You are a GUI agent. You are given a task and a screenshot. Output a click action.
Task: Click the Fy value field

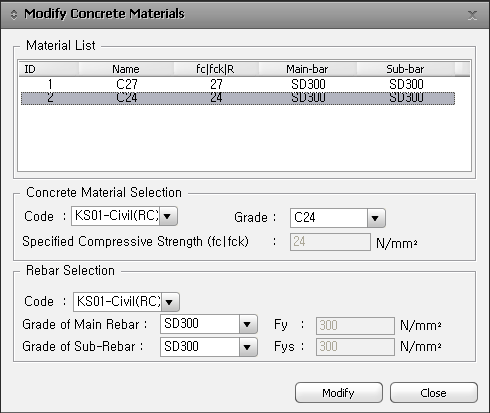coord(355,325)
